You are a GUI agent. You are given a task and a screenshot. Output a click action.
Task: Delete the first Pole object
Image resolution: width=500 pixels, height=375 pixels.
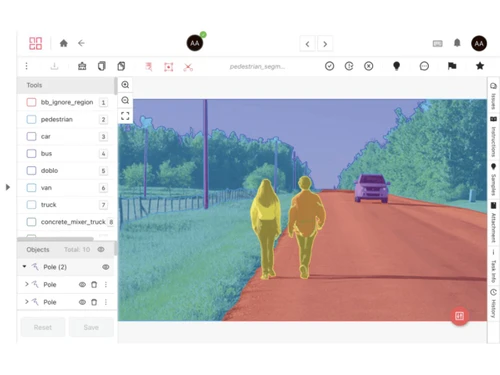[94, 284]
